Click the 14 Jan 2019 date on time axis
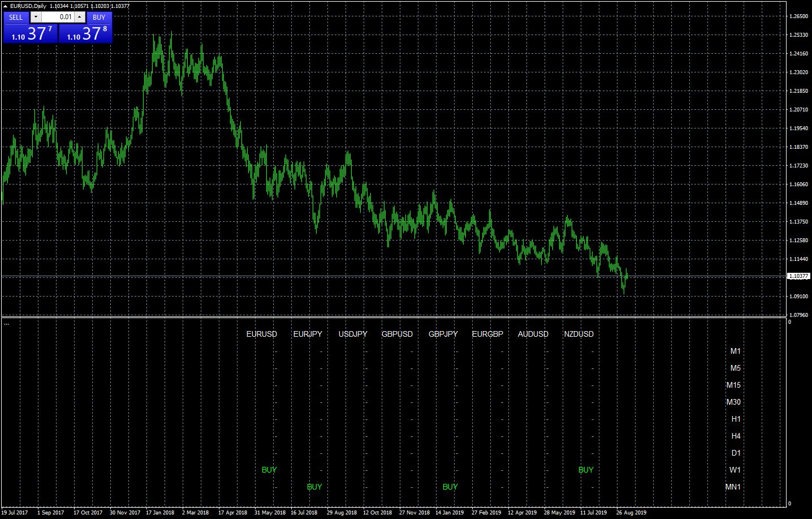The width and height of the screenshot is (812, 519). click(450, 513)
